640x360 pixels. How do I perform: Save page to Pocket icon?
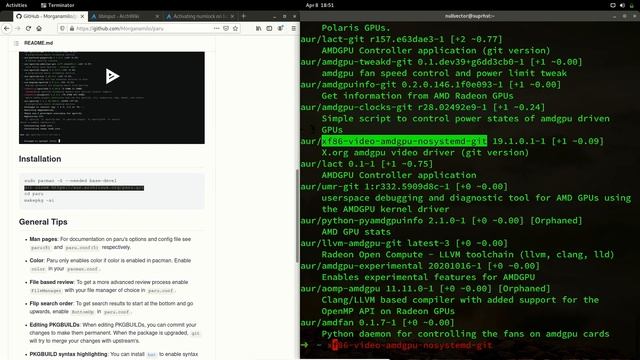click(226, 29)
